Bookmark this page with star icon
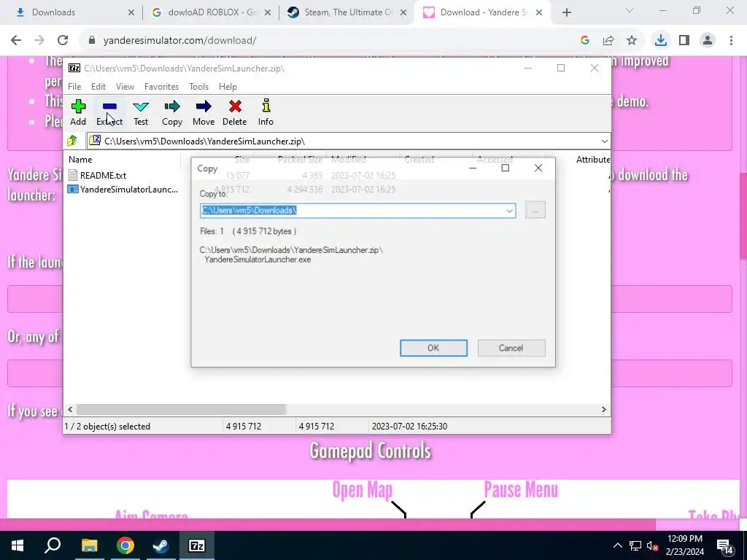Screen dimensions: 747x560 coord(631,41)
